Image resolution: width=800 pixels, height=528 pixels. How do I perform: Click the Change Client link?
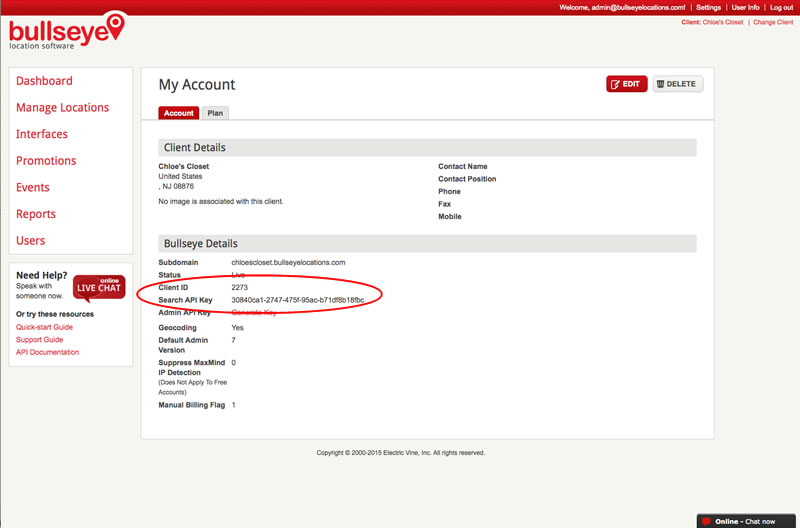point(773,22)
